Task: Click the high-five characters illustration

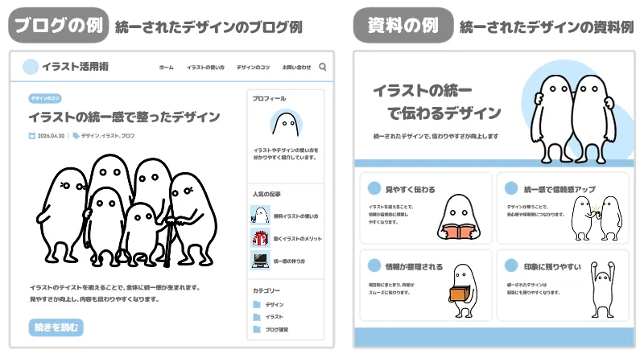Action: 596,218
